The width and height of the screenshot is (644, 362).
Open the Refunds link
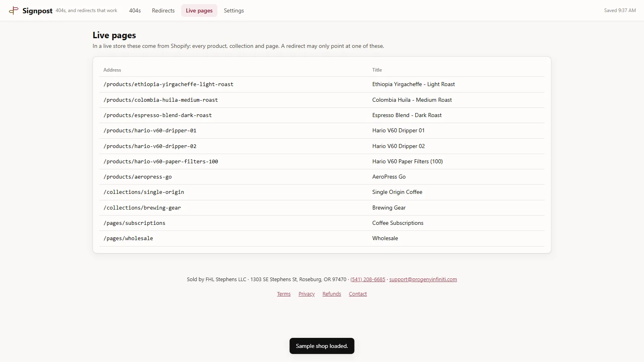pos(332,294)
